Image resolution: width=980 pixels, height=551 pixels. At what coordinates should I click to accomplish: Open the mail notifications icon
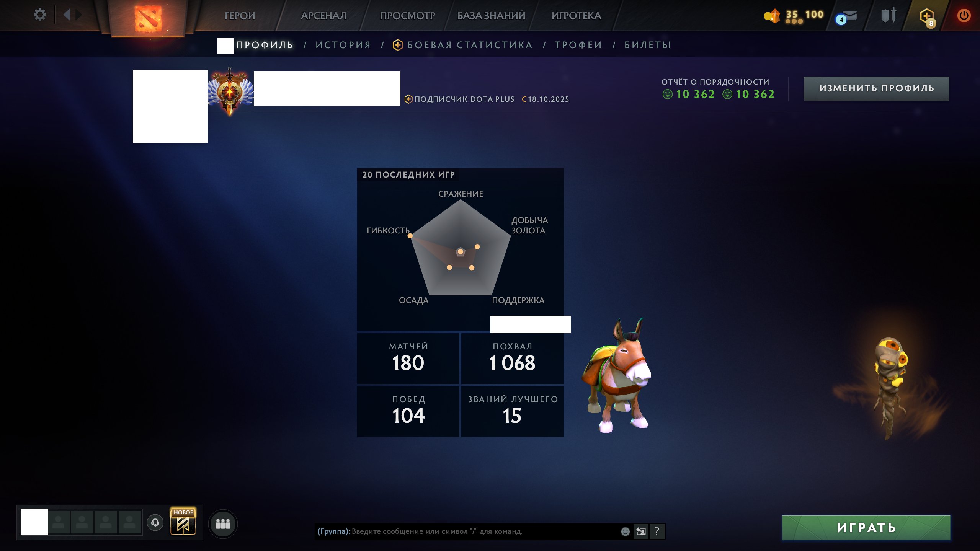pyautogui.click(x=848, y=17)
